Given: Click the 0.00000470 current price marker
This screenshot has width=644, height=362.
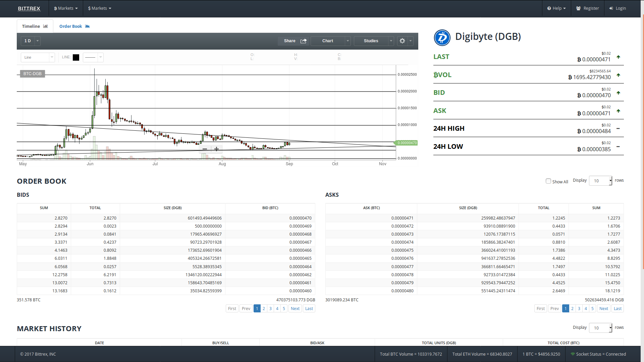Looking at the screenshot, I should coord(406,143).
